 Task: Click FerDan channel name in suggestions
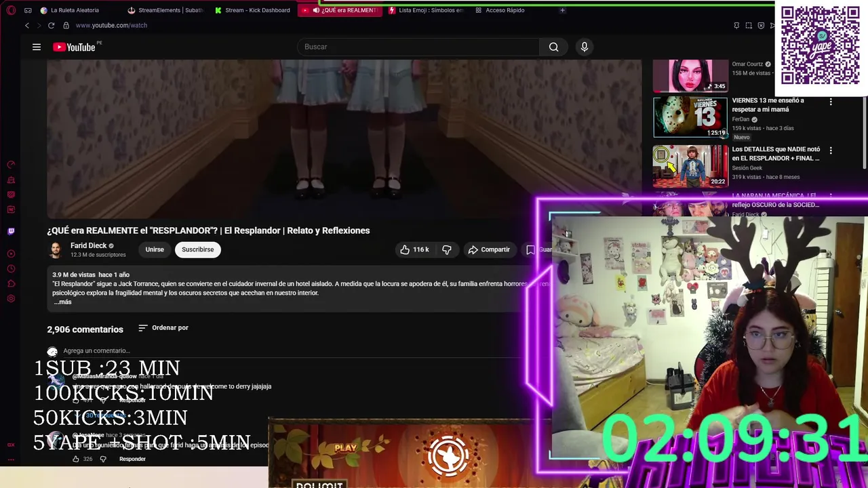click(741, 119)
